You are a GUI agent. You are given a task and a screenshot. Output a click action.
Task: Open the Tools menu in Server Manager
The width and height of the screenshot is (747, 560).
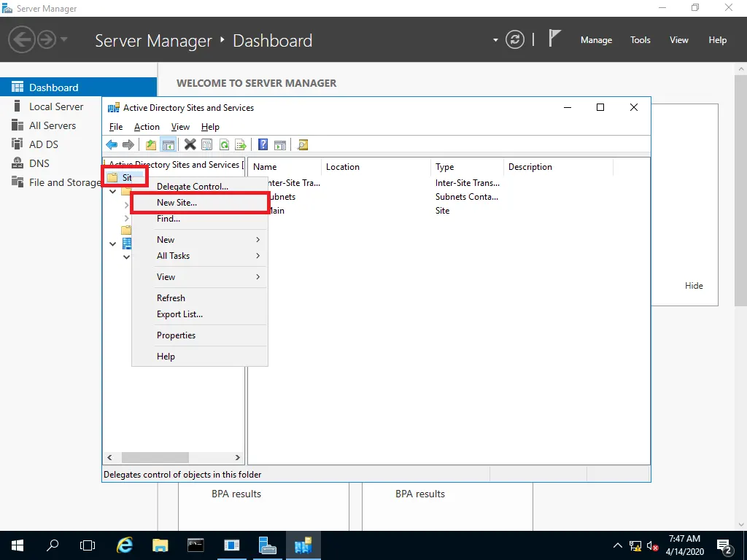coord(640,40)
